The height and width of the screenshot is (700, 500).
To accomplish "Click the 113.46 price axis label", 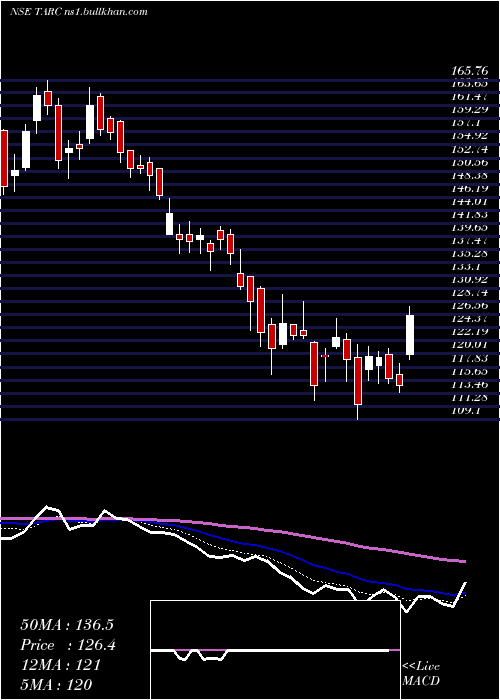I will pyautogui.click(x=470, y=384).
